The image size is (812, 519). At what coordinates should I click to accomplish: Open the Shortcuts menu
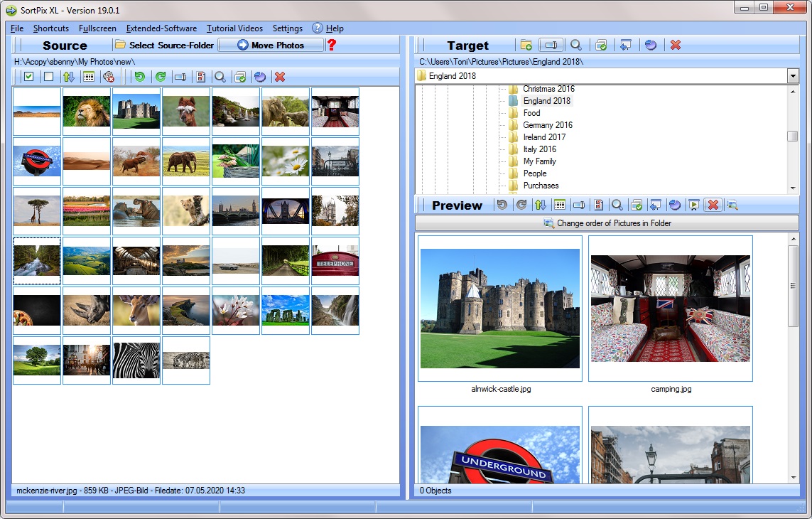pyautogui.click(x=50, y=28)
